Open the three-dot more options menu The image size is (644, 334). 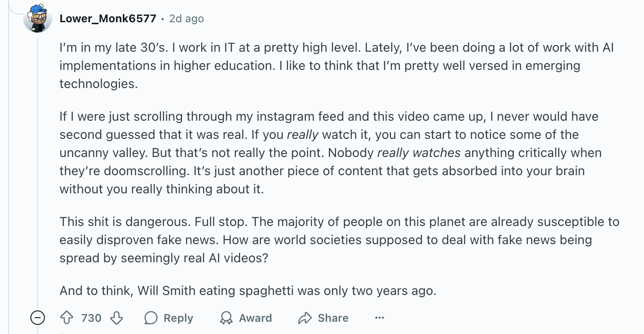380,318
